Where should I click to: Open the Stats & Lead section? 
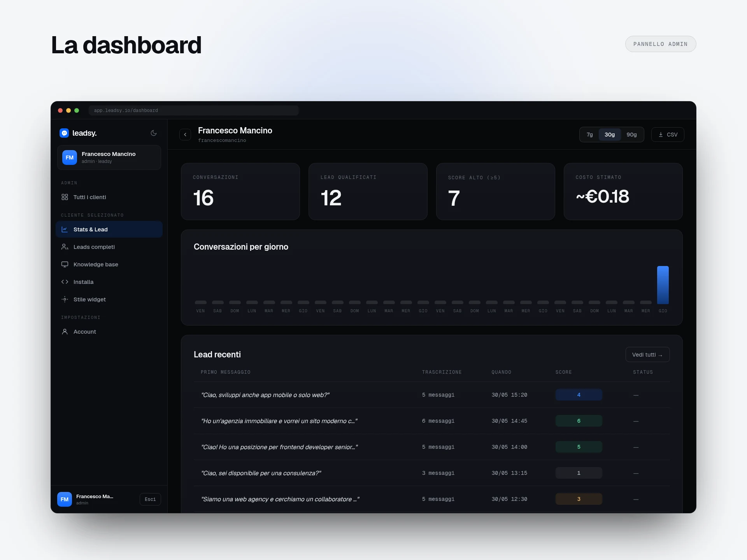click(x=109, y=229)
